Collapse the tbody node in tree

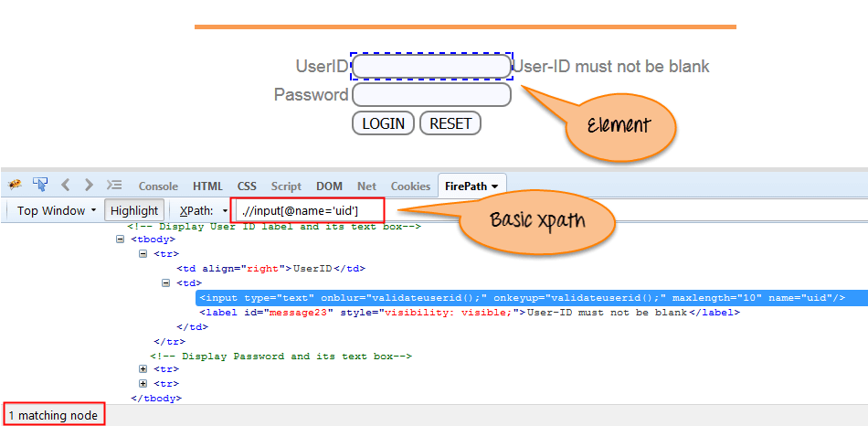pos(121,240)
